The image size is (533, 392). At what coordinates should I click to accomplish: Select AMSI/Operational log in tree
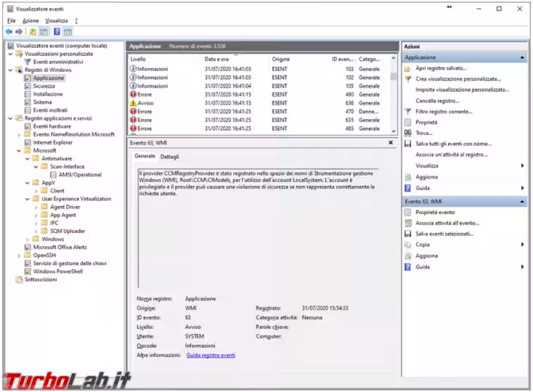tap(80, 175)
